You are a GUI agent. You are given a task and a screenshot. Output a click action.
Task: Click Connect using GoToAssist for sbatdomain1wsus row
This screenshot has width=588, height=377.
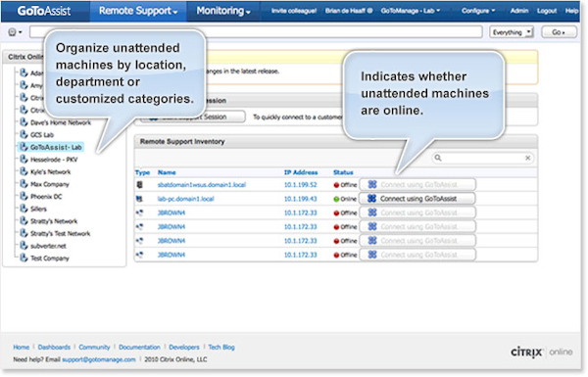coord(417,184)
